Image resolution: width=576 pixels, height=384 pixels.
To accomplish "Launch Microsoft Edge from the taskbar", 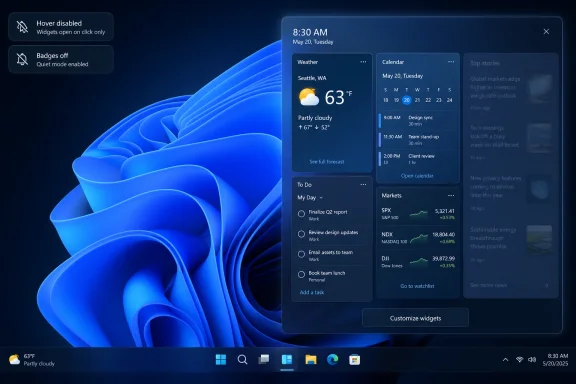I will coord(332,359).
